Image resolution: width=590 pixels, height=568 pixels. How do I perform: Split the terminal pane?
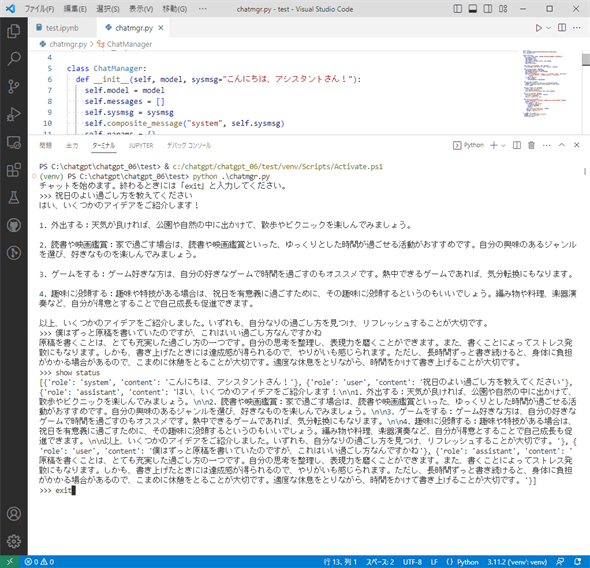517,145
